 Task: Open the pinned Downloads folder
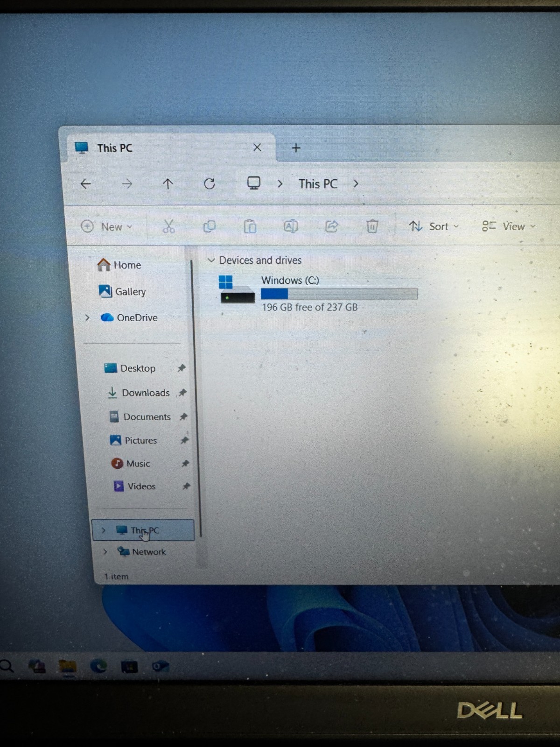click(x=139, y=393)
